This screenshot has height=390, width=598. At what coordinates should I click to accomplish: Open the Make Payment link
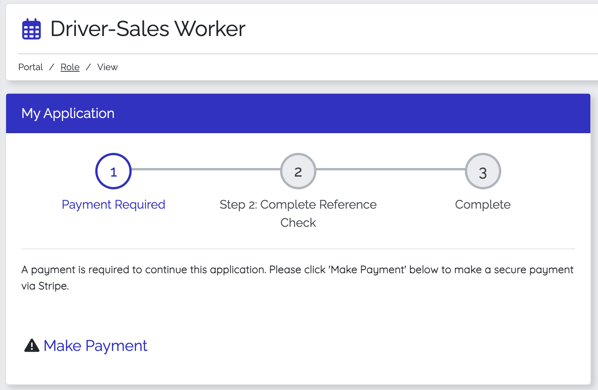point(95,346)
